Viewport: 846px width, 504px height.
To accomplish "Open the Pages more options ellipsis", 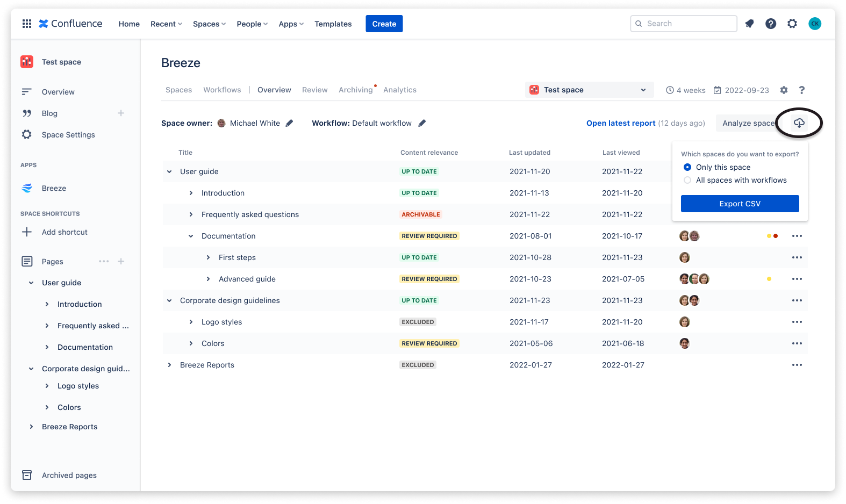I will pyautogui.click(x=104, y=261).
